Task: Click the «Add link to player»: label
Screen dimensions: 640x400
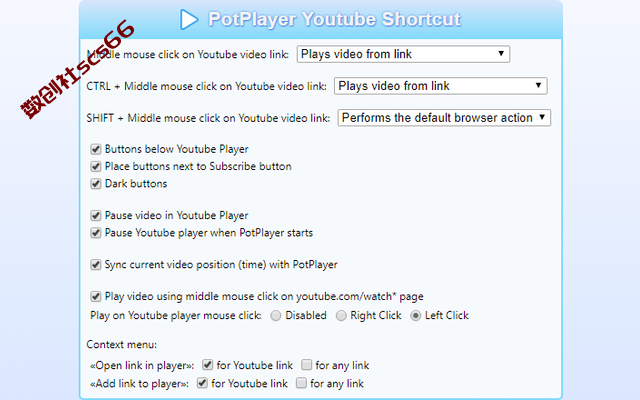Action: pyautogui.click(x=139, y=384)
